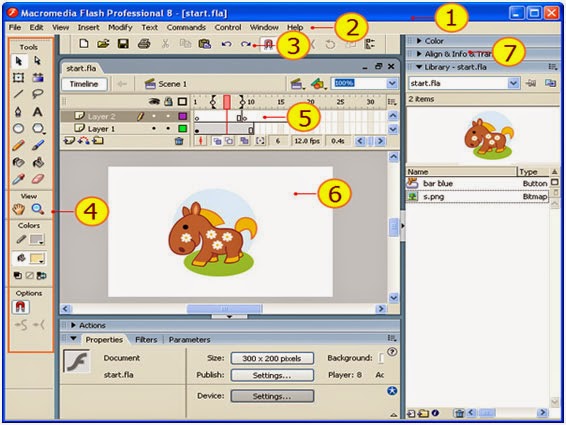Activate the Hand tool
The image size is (566, 425).
(18, 209)
